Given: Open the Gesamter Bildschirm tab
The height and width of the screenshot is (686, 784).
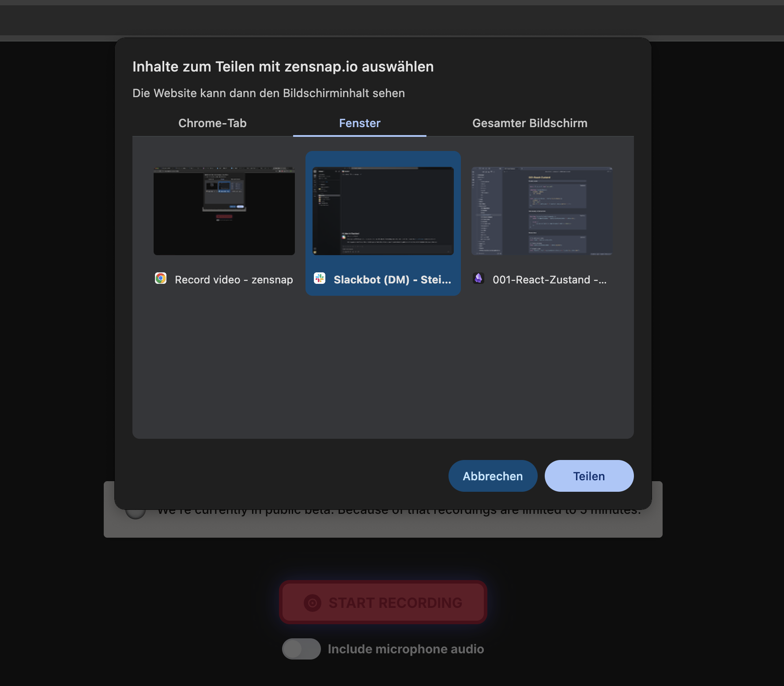Looking at the screenshot, I should [530, 123].
